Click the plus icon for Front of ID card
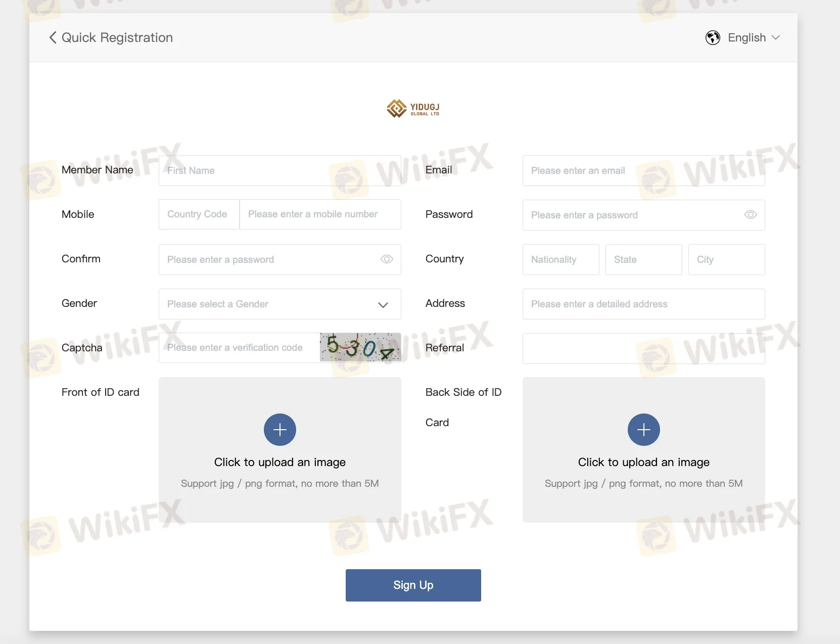Viewport: 840px width, 644px height. coord(280,430)
